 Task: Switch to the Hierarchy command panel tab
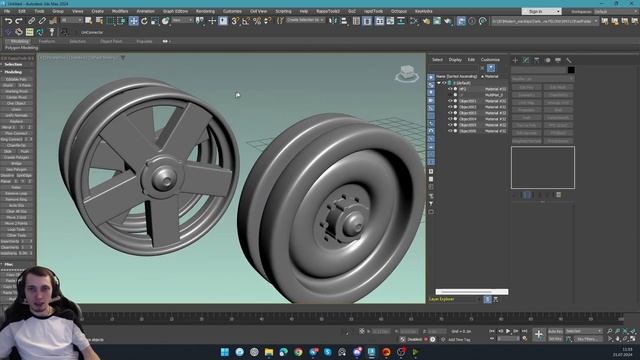click(537, 60)
